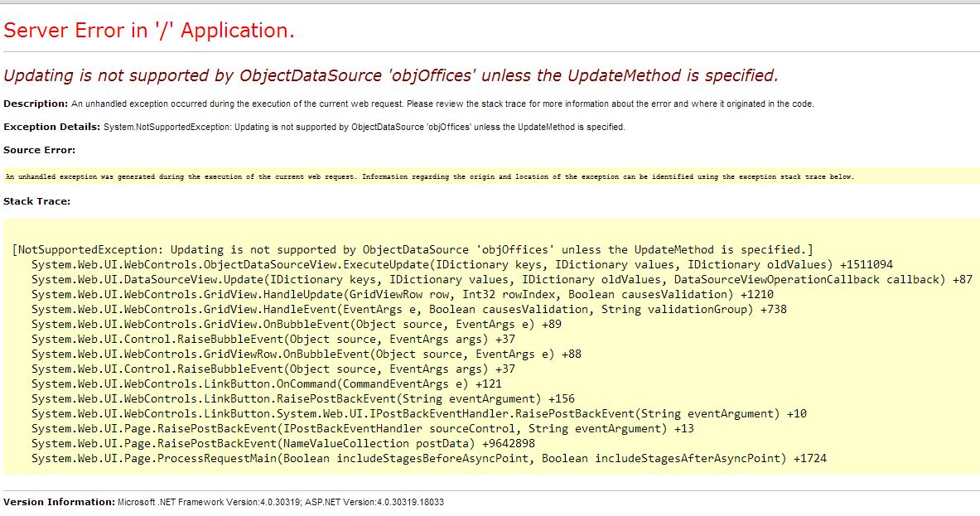Click the 'GridView.HandleEvent' stack line
The width and height of the screenshot is (980, 516).
point(408,309)
